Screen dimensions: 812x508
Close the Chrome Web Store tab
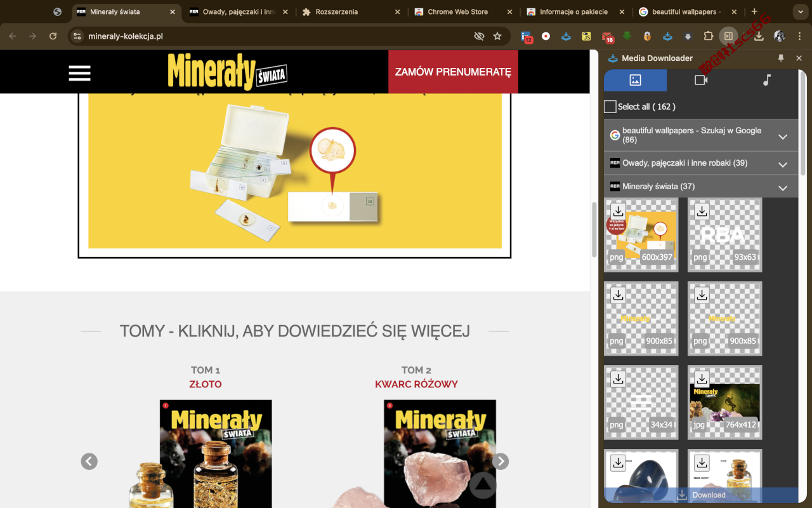[x=510, y=12]
